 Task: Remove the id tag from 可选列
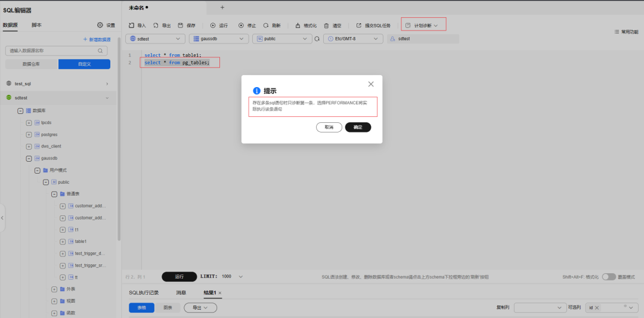coord(597,307)
